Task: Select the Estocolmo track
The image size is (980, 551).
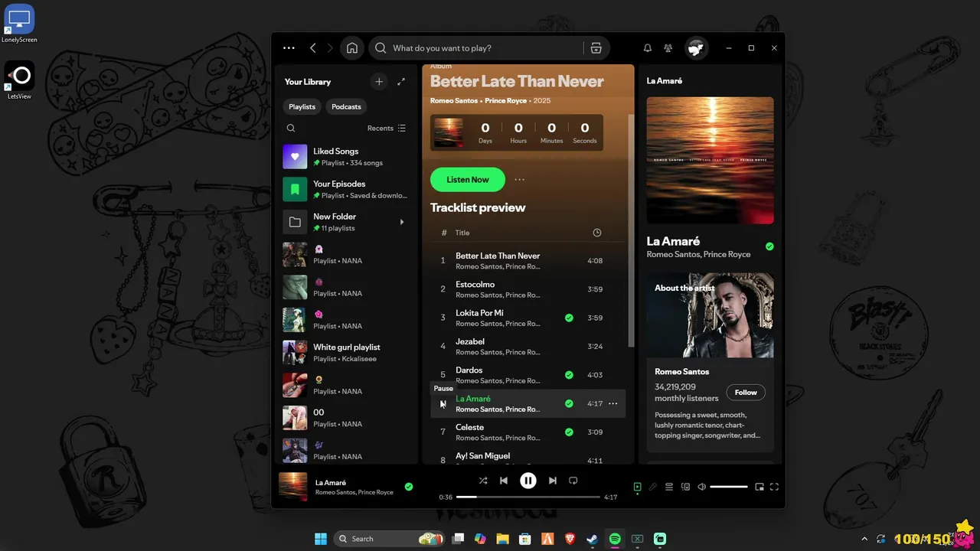Action: click(x=528, y=289)
